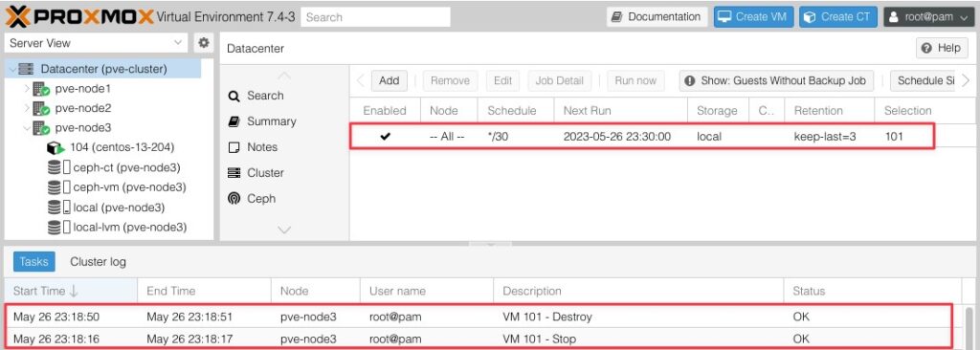Focus the top Search input field
The height and width of the screenshot is (350, 980).
[375, 17]
